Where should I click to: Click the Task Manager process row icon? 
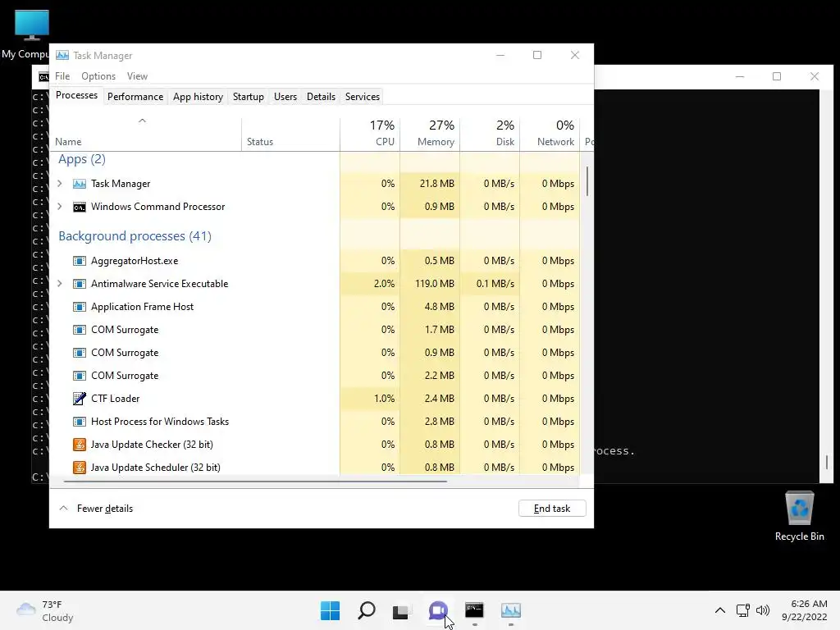pyautogui.click(x=80, y=184)
